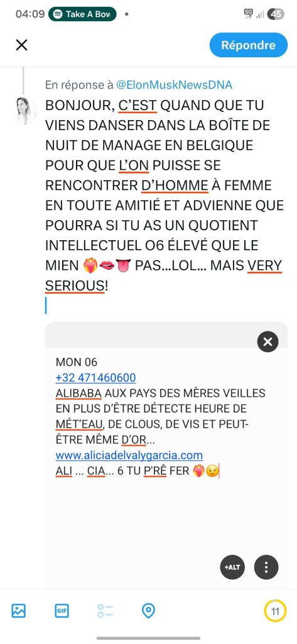This screenshot has width=297, height=644.
Task: Open the @ElonMuskNewsDNA profile link
Action: click(x=175, y=85)
